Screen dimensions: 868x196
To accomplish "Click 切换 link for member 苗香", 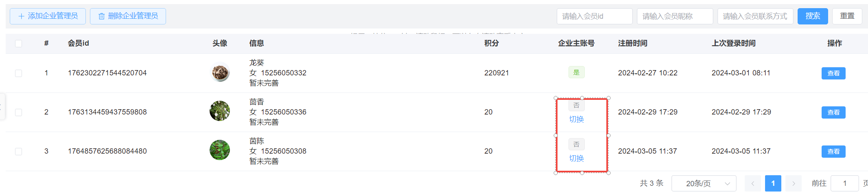I will click(x=576, y=119).
